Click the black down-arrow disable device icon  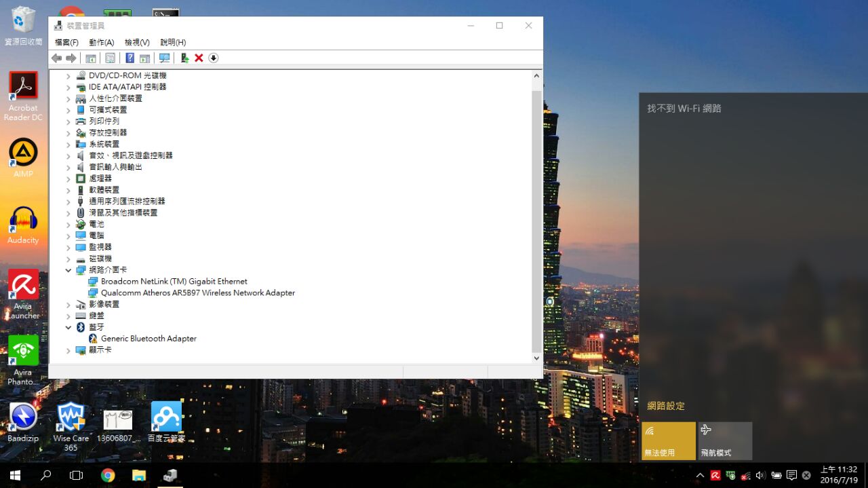(x=214, y=58)
